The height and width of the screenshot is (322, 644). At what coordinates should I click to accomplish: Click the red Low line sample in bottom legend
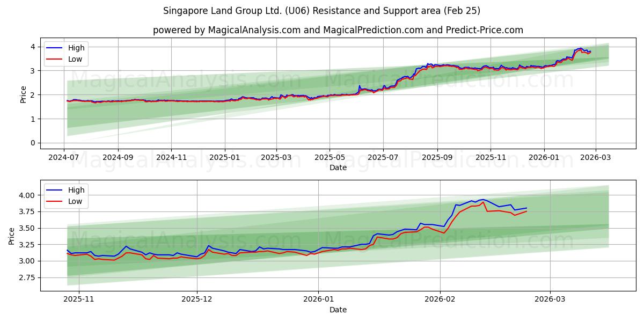(54, 201)
